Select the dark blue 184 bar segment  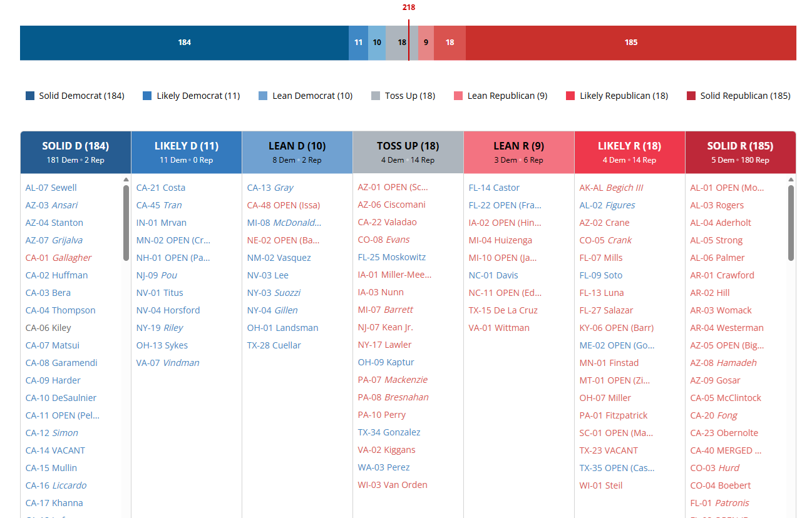coord(184,43)
